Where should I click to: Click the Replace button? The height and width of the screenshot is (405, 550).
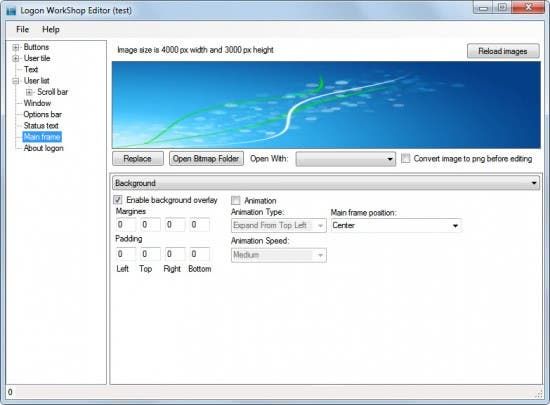pos(138,158)
